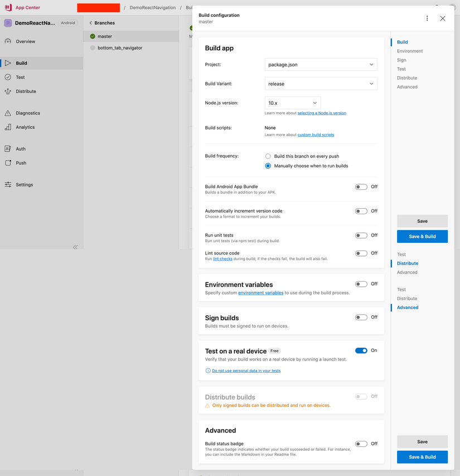This screenshot has width=460, height=476.
Task: Jump to Environment section in side navigation
Action: click(410, 51)
